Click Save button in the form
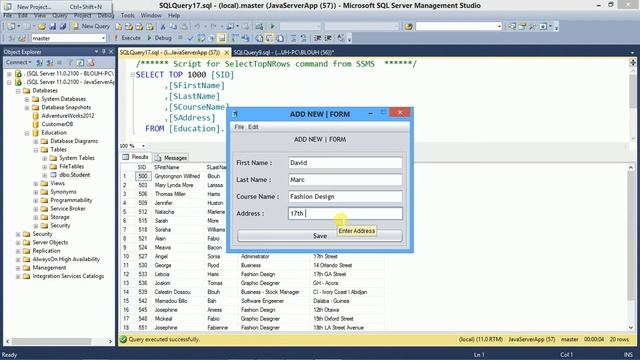The image size is (640, 360). coord(320,236)
